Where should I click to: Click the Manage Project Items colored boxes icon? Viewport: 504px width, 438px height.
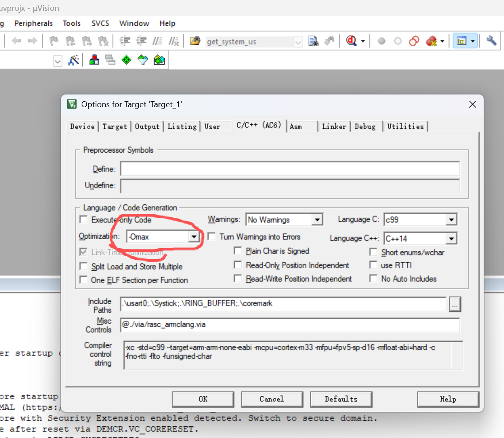(94, 60)
